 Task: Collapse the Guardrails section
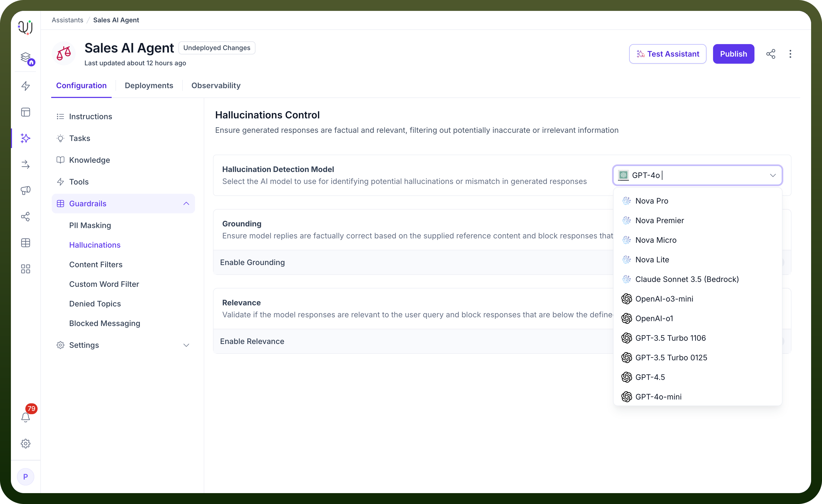tap(186, 204)
